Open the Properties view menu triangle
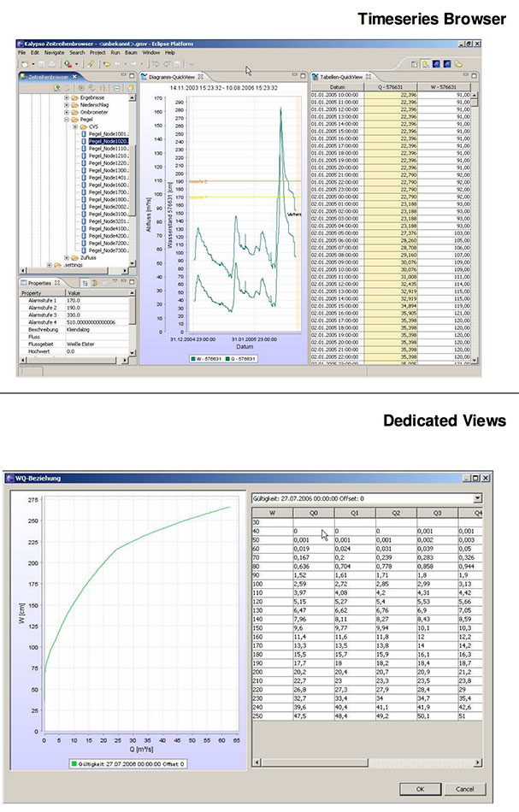519x812 pixels. point(114,282)
